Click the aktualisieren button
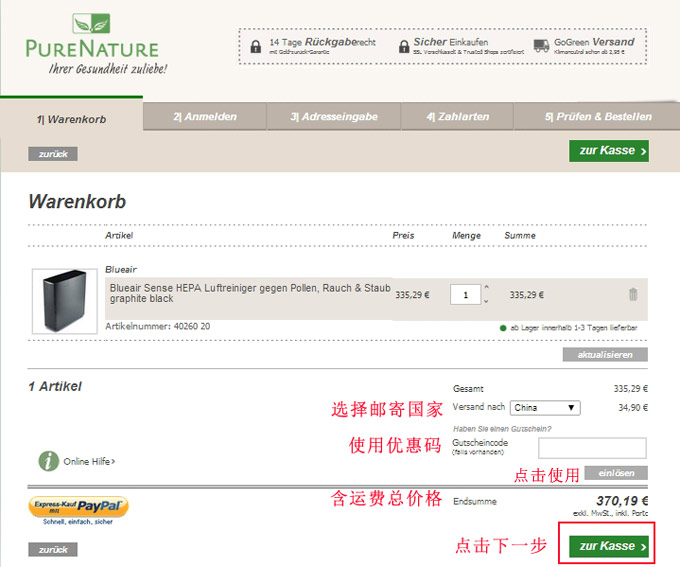Viewport: 680px width, 567px height. pos(605,354)
